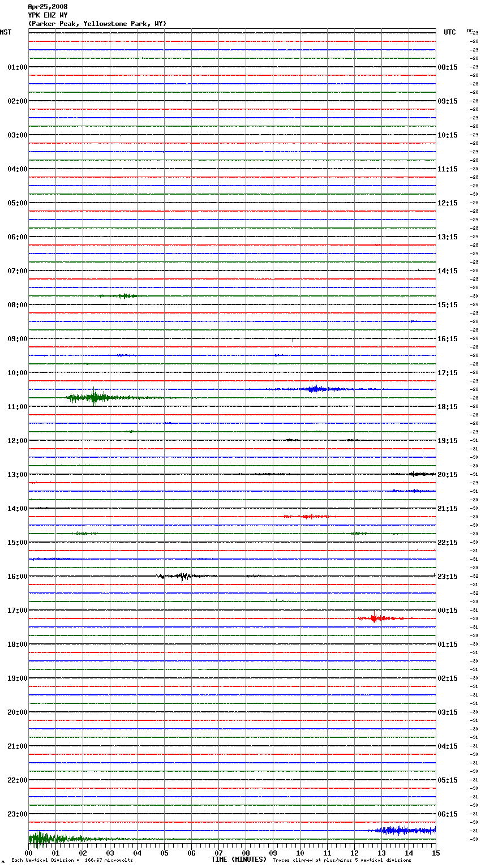Click the 10:15 UTC time label
Image resolution: width=481 pixels, height=868 pixels.
pyautogui.click(x=448, y=135)
